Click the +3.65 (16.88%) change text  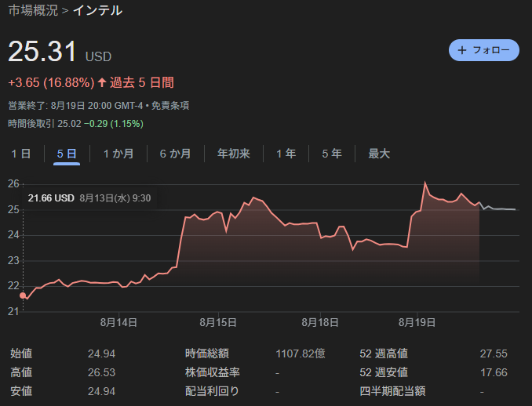tap(51, 83)
